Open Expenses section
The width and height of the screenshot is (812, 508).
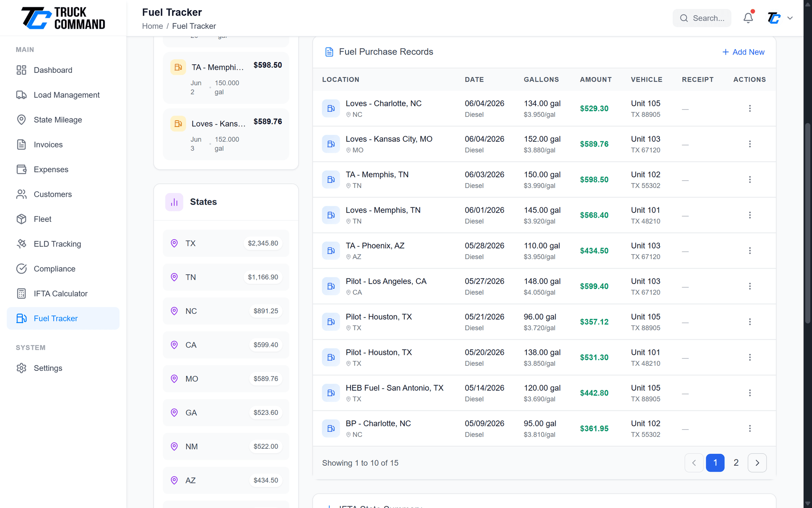click(x=63, y=169)
